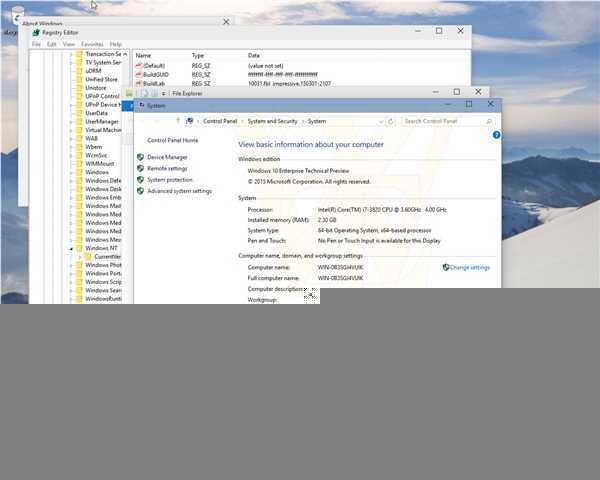The width and height of the screenshot is (600, 480).
Task: Select the WcmSvc registry key
Action: 96,155
